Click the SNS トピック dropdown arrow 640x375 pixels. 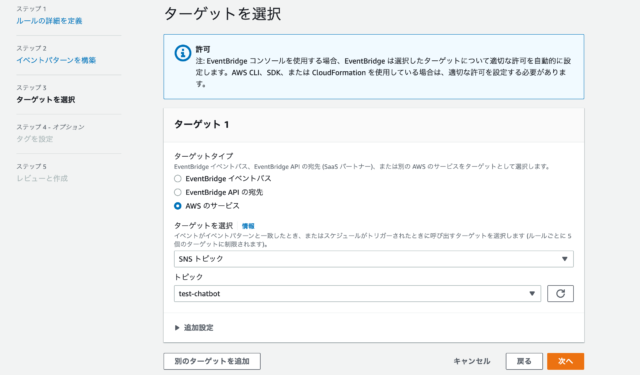[x=564, y=259]
